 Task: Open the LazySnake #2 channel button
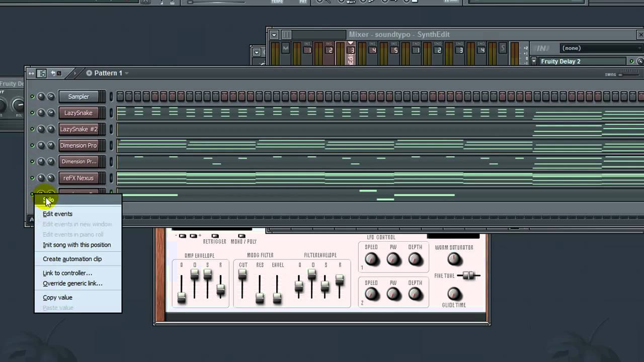coord(78,129)
